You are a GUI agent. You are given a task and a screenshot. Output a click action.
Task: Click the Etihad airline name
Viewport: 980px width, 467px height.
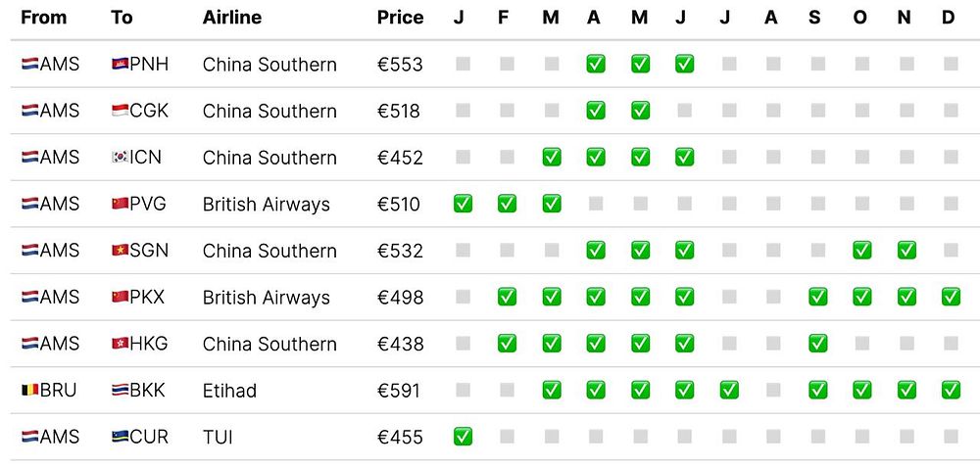[229, 391]
